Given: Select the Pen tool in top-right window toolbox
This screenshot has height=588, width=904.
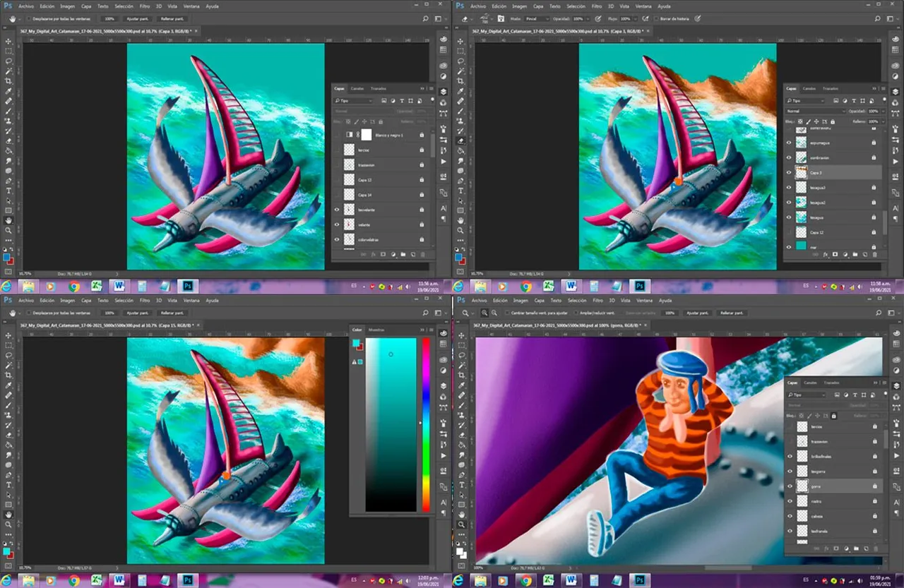Looking at the screenshot, I should pyautogui.click(x=461, y=181).
